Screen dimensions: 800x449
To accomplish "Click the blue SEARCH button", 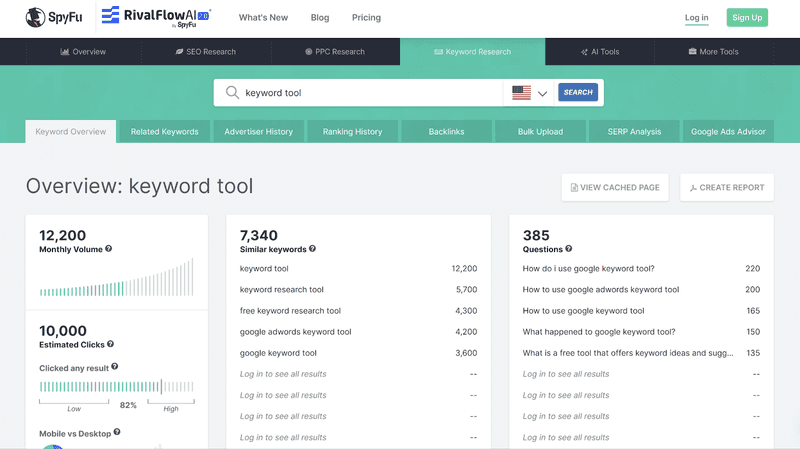I will click(x=578, y=92).
